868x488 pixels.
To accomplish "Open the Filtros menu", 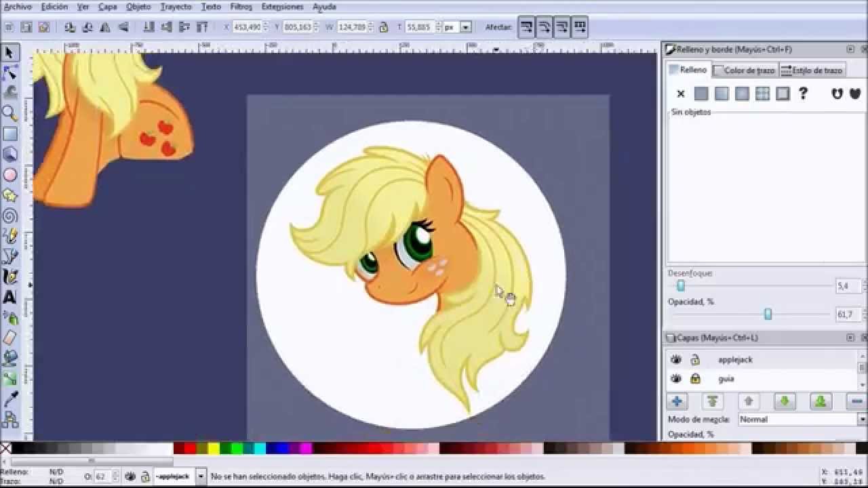I will tap(241, 7).
